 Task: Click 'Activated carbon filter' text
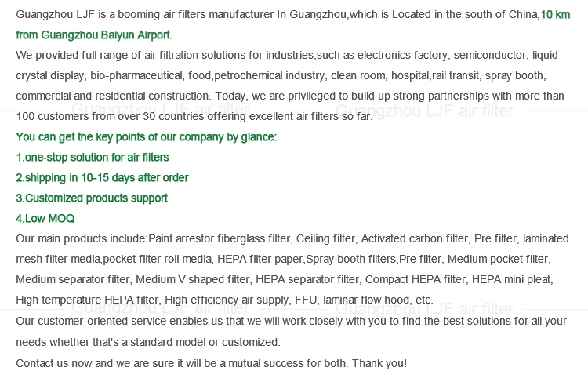[415, 238]
